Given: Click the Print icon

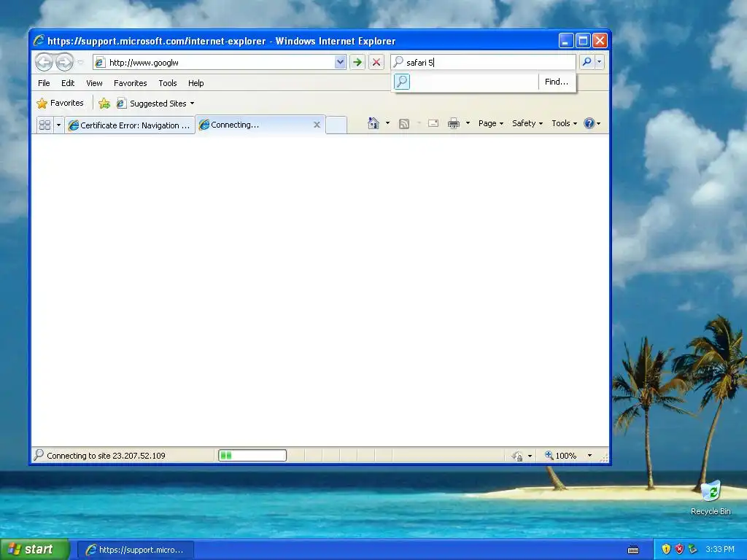Looking at the screenshot, I should coord(454,123).
